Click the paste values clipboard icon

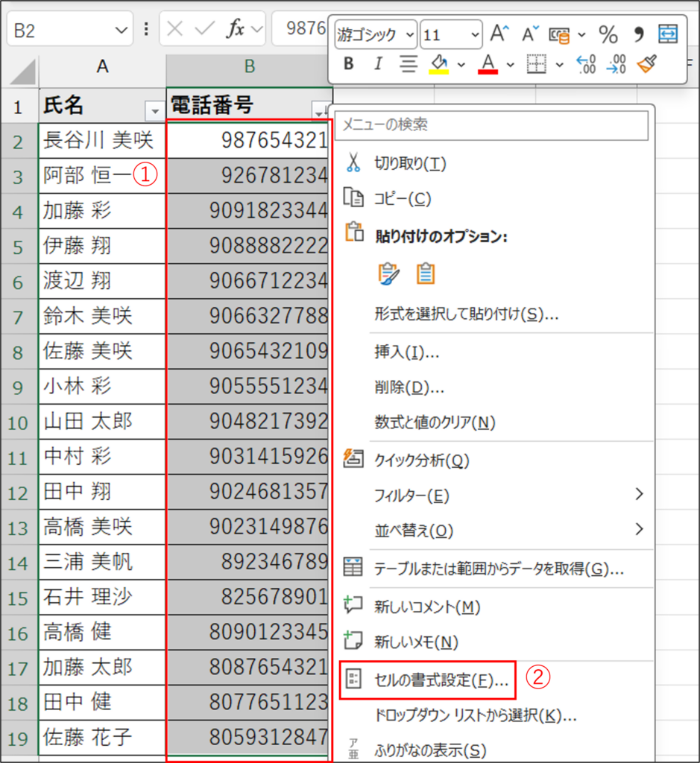click(x=426, y=274)
